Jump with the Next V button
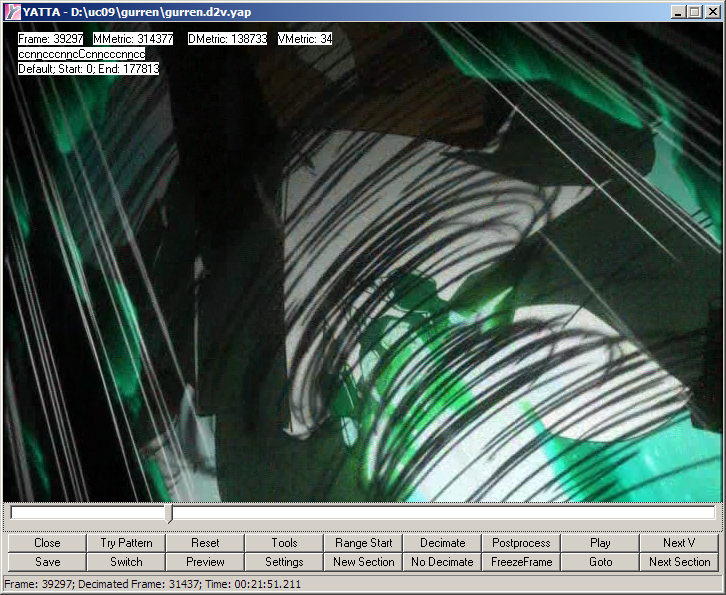Image resolution: width=726 pixels, height=595 pixels. pos(679,543)
